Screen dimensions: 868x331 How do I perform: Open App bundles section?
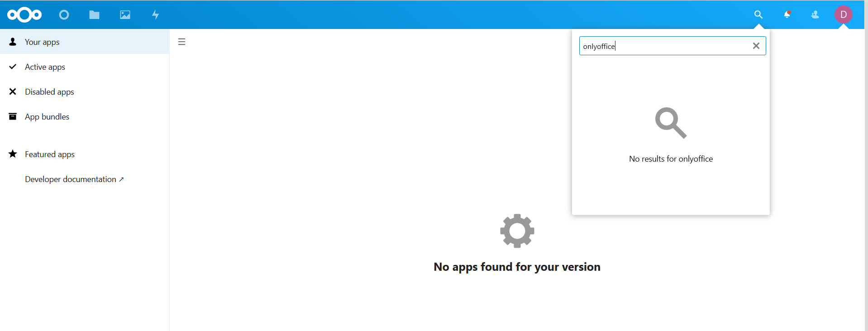(47, 117)
